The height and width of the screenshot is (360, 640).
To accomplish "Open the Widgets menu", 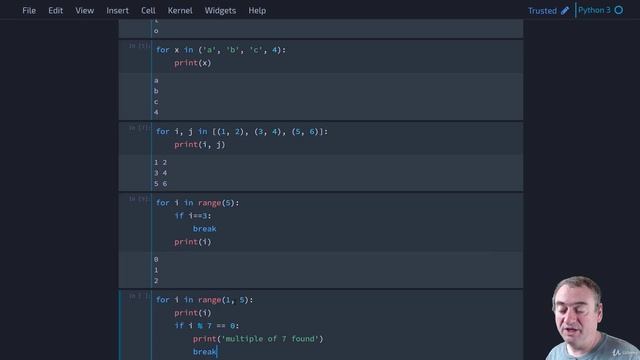I will [220, 11].
